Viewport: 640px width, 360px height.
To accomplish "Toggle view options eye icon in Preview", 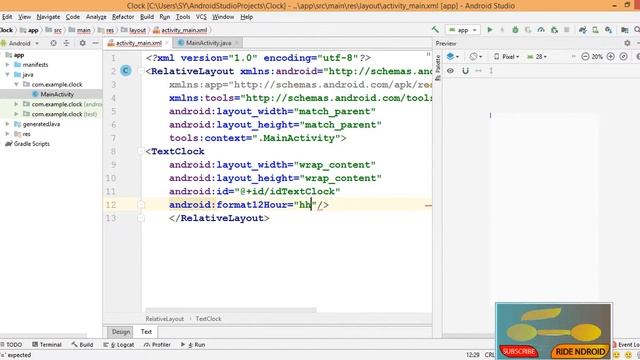I will click(450, 71).
